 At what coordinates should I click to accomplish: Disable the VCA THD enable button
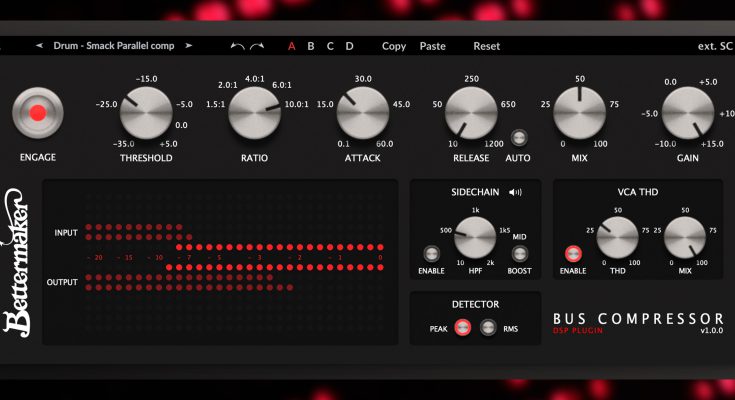(x=574, y=254)
